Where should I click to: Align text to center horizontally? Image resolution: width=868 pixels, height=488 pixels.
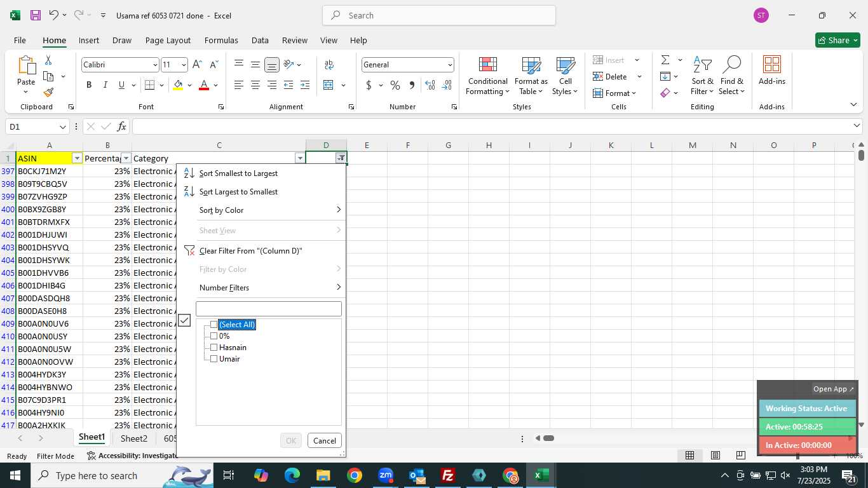[x=255, y=85]
